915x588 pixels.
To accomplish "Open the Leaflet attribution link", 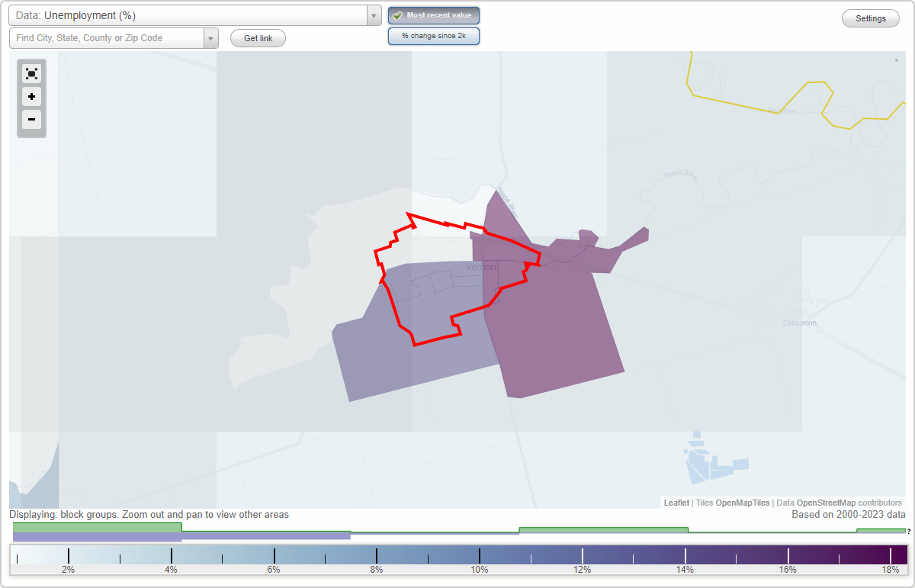I will [676, 503].
